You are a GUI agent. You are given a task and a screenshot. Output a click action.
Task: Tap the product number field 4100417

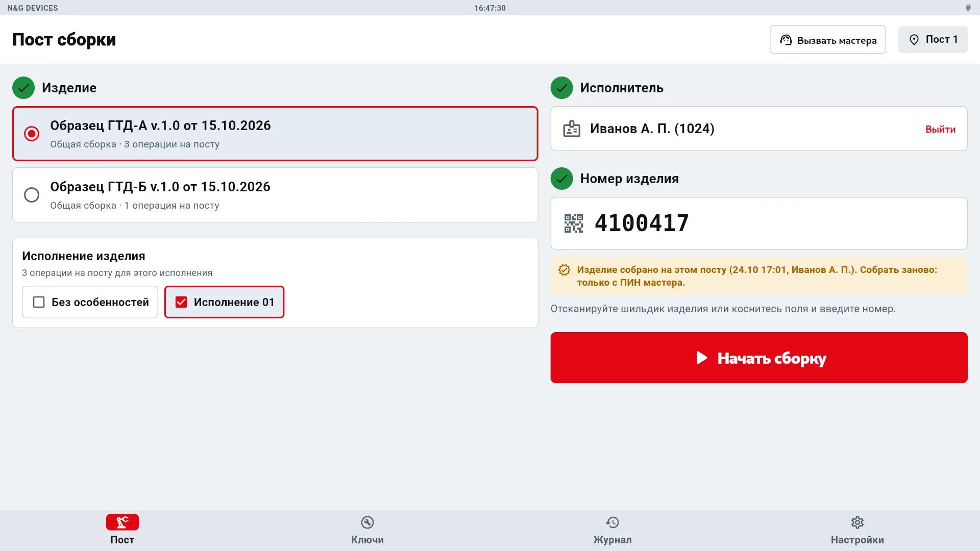(x=759, y=223)
